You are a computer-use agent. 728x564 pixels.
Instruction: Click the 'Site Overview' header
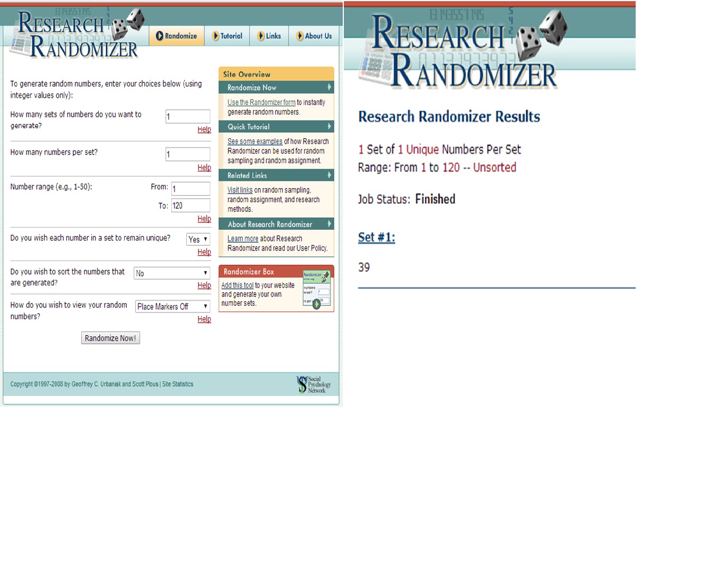(x=276, y=74)
